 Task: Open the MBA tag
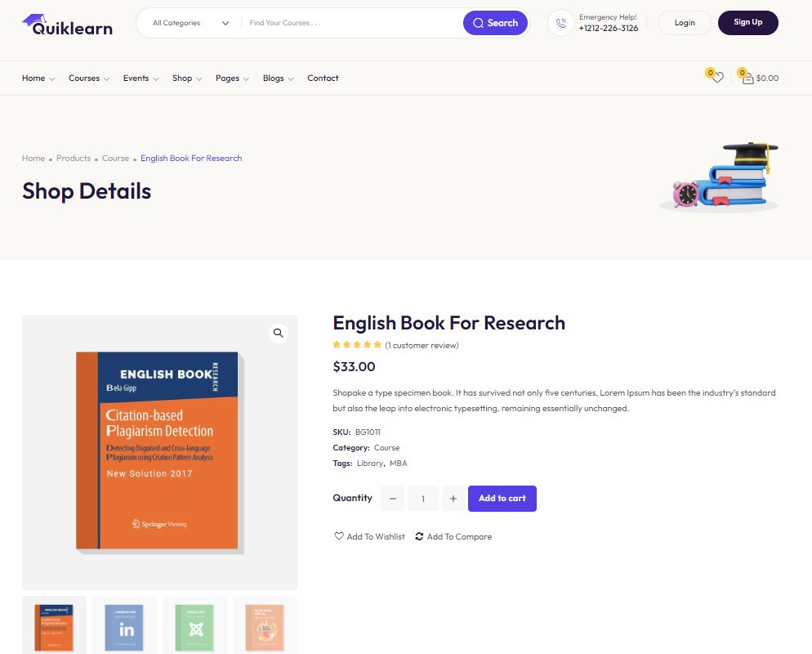pyautogui.click(x=398, y=464)
